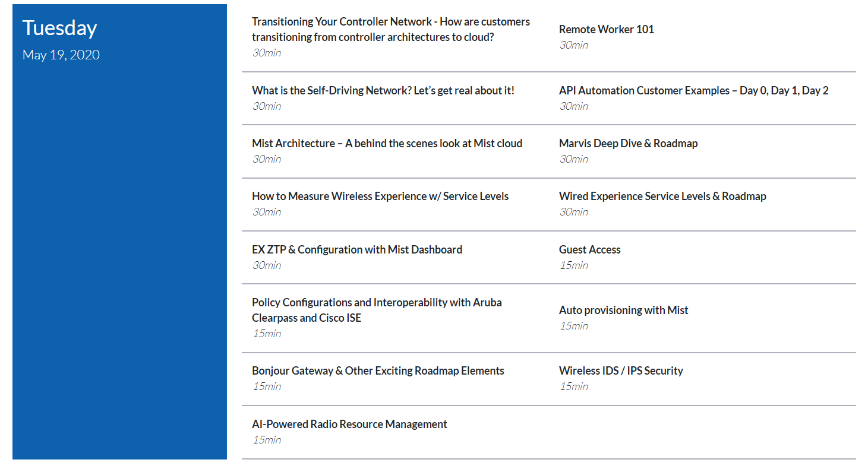The width and height of the screenshot is (868, 469).
Task: Open Policy Configurations and Interoperability session
Action: pyautogui.click(x=376, y=310)
